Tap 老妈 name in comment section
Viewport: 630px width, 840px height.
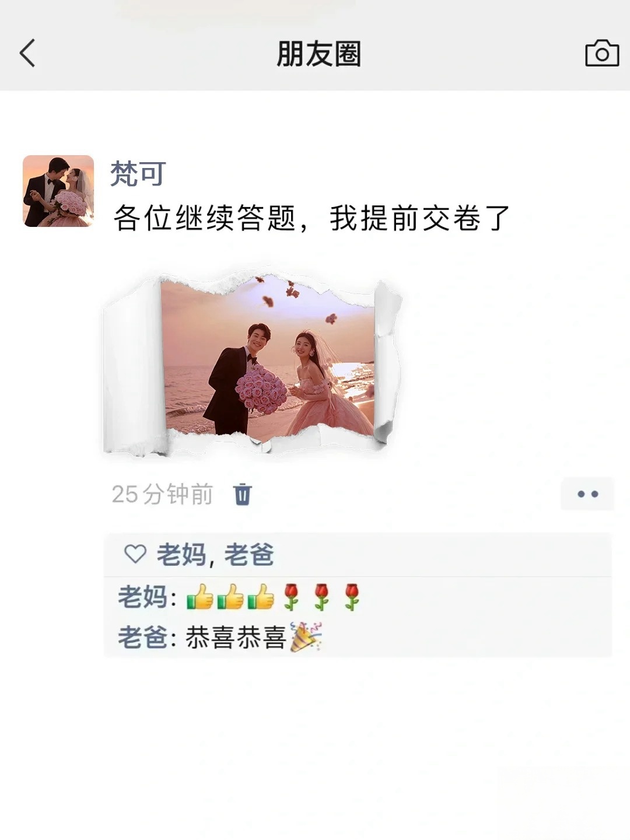143,597
